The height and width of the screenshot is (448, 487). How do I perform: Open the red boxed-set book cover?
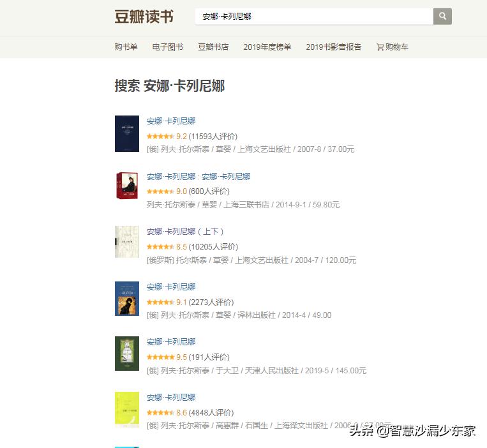(127, 185)
